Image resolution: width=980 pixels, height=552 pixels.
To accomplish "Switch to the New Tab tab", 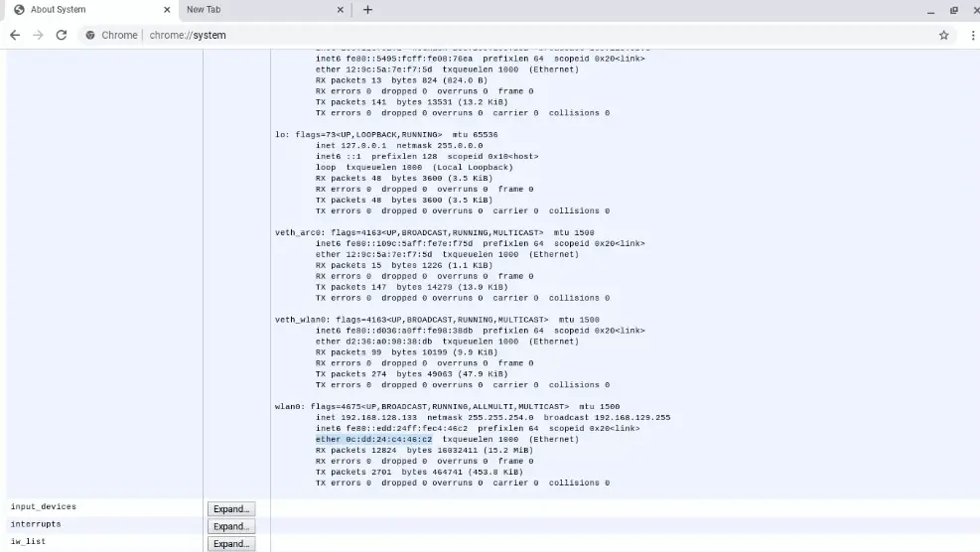I will 265,9.
